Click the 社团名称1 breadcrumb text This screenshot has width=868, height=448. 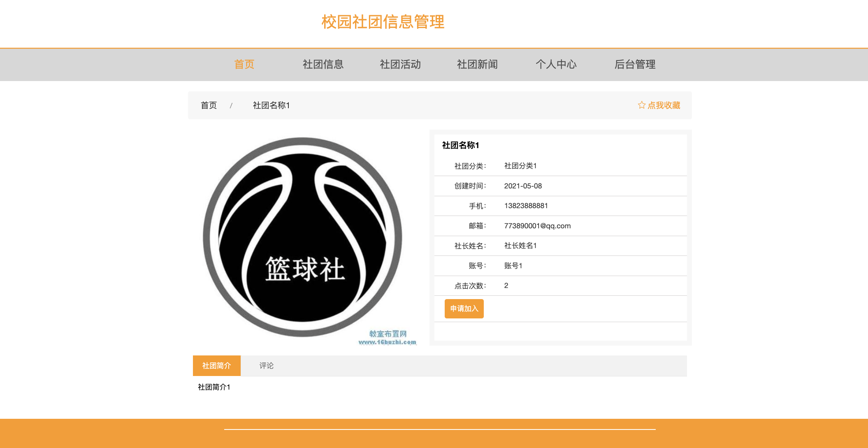[x=271, y=105]
